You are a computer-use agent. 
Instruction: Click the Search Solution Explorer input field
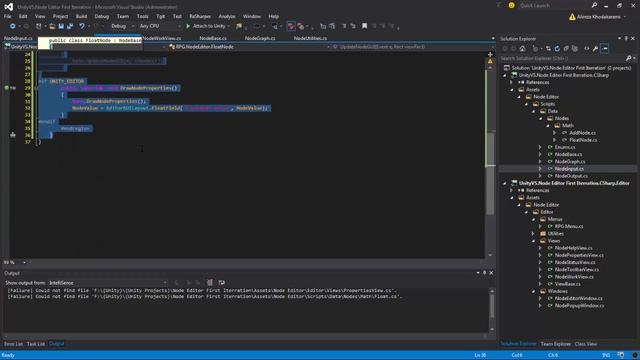coord(562,58)
